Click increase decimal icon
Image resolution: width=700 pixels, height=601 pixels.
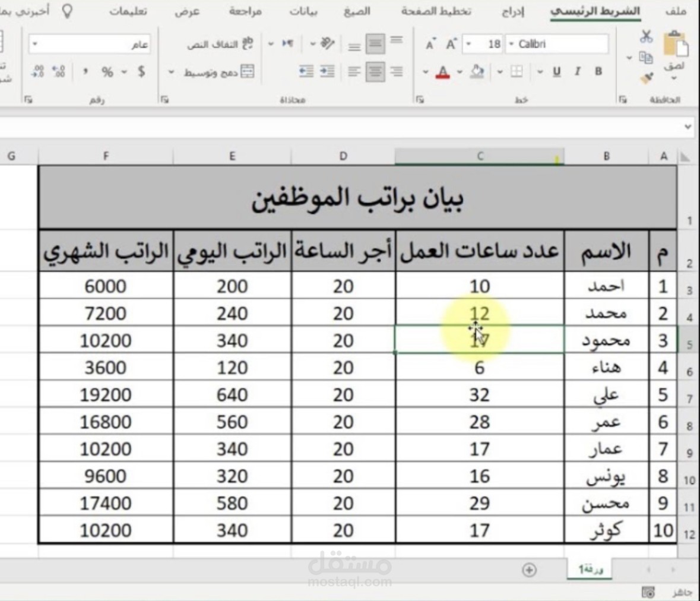tap(59, 71)
